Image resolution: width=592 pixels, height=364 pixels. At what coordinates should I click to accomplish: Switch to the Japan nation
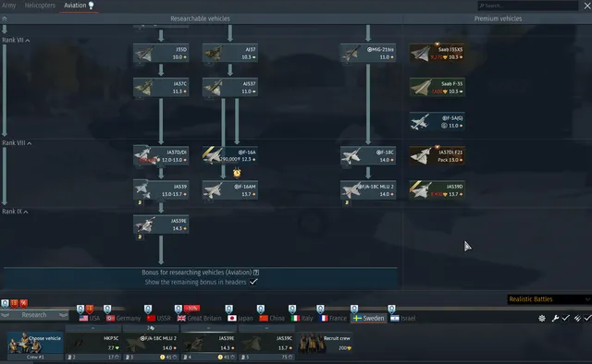[x=240, y=319]
